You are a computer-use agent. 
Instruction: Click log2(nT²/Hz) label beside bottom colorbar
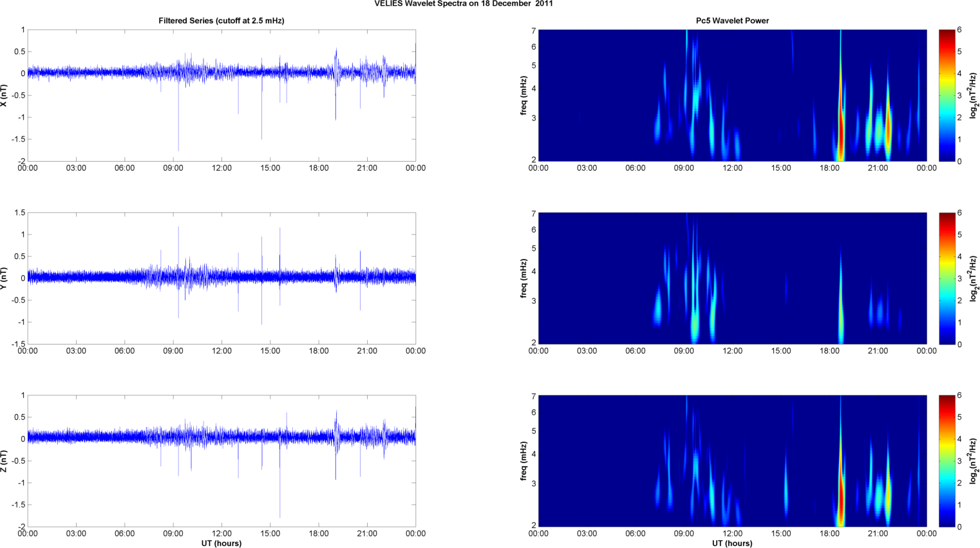click(974, 461)
